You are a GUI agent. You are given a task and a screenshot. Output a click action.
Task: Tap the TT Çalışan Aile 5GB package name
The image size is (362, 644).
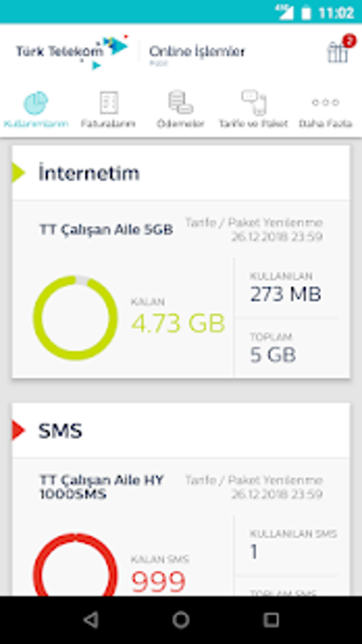pos(106,230)
